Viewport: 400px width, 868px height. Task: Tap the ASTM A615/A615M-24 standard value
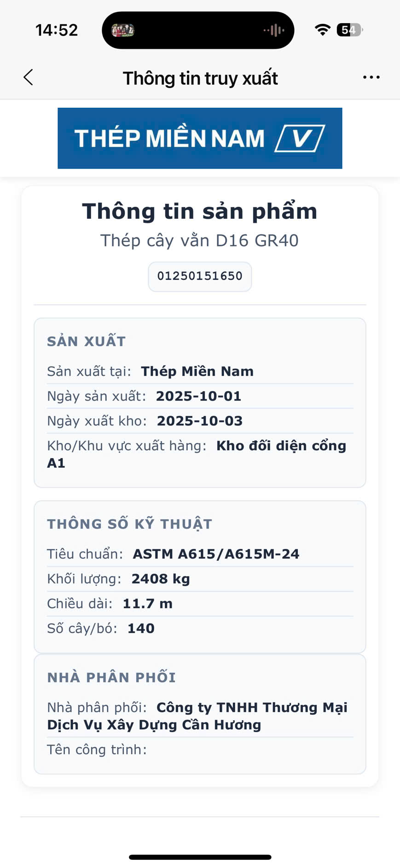coord(216,554)
